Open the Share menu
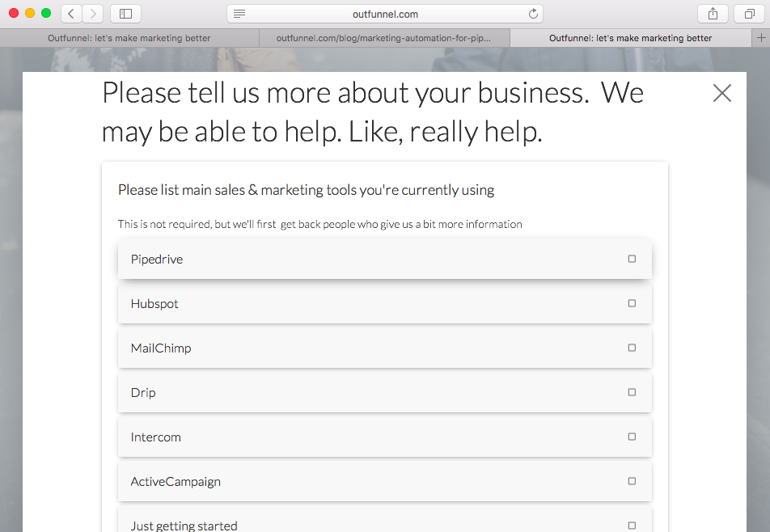Image resolution: width=770 pixels, height=532 pixels. point(712,13)
